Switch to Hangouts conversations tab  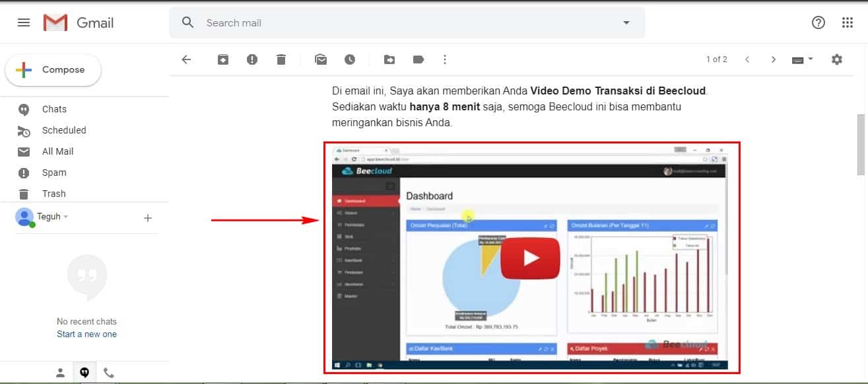[x=84, y=373]
